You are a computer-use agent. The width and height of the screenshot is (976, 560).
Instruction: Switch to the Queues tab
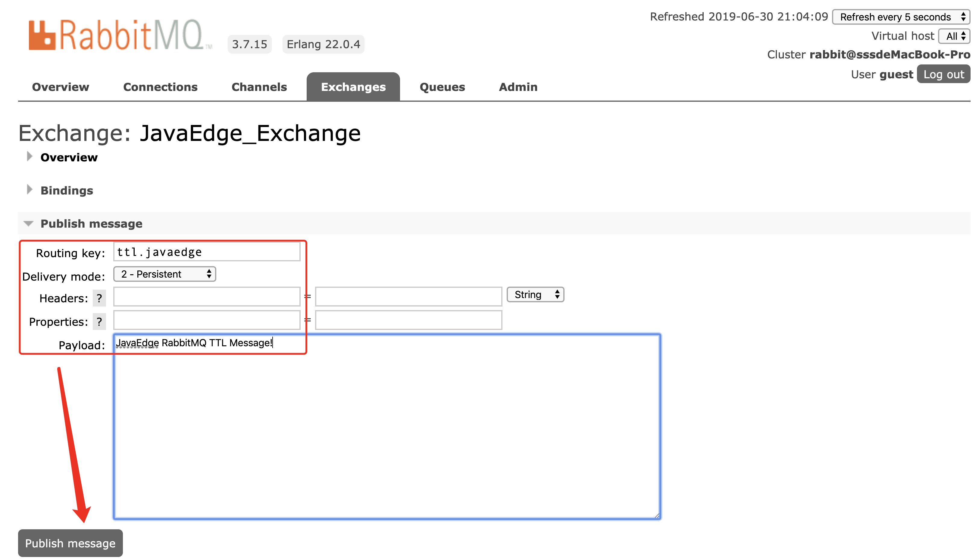point(442,87)
